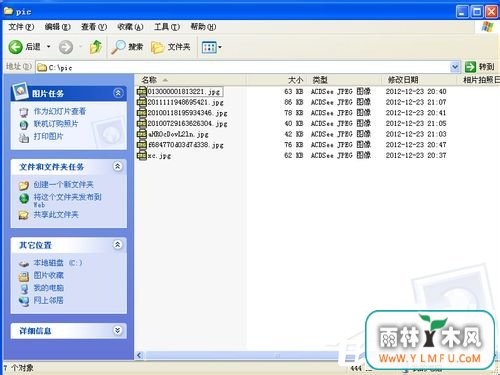Click the printer icon beside 打印图片
500x375 pixels.
(24, 137)
